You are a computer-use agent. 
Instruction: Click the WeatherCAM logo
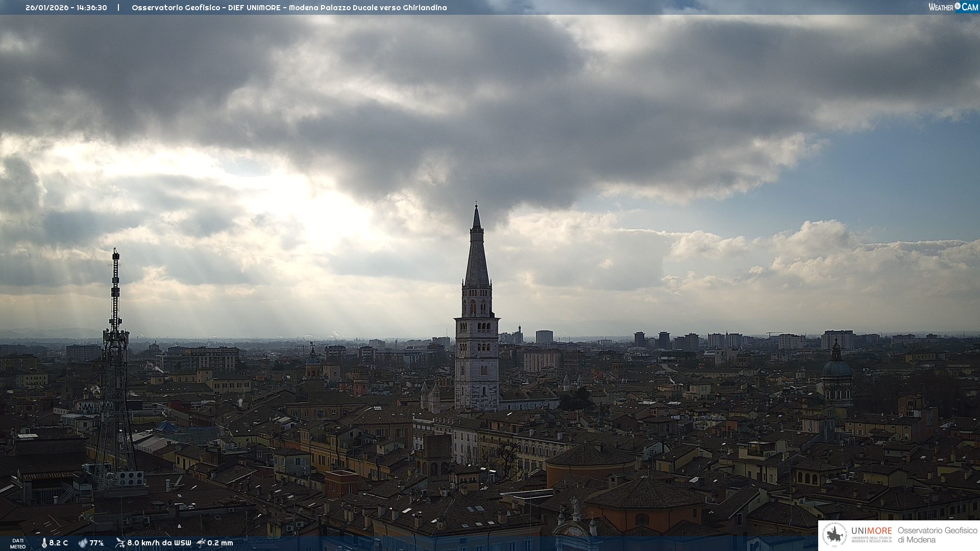[953, 7]
